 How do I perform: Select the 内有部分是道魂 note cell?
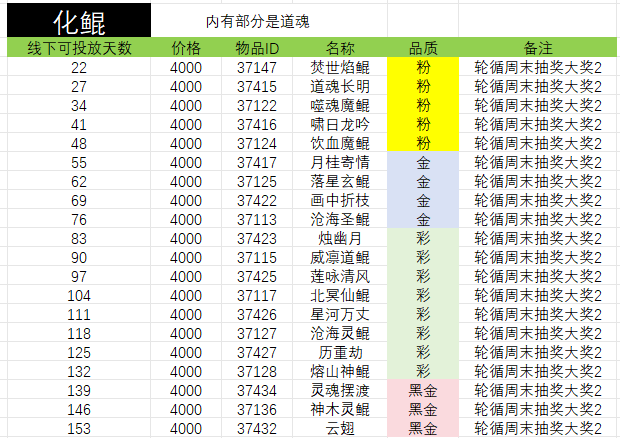270,20
